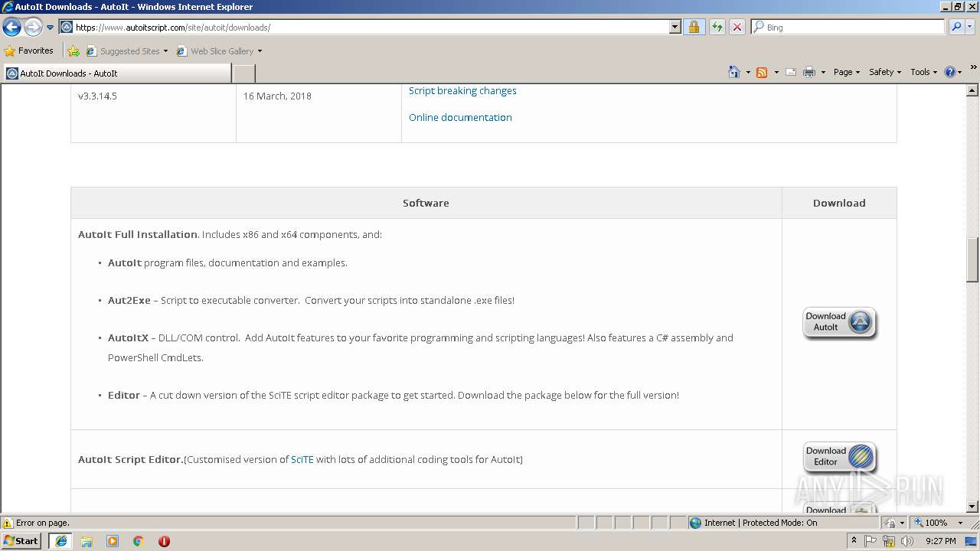This screenshot has width=980, height=551.
Task: Click the volume speaker tray icon
Action: (x=907, y=541)
